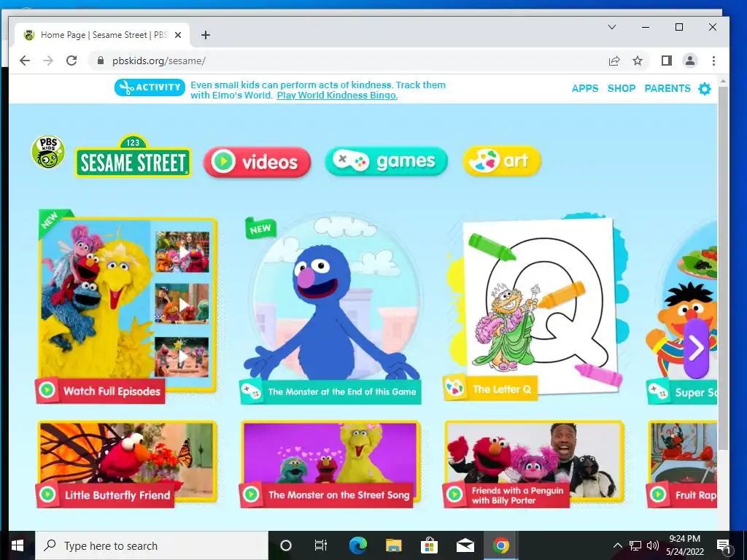Toggle Chrome side panel
The image size is (747, 560).
(x=667, y=61)
